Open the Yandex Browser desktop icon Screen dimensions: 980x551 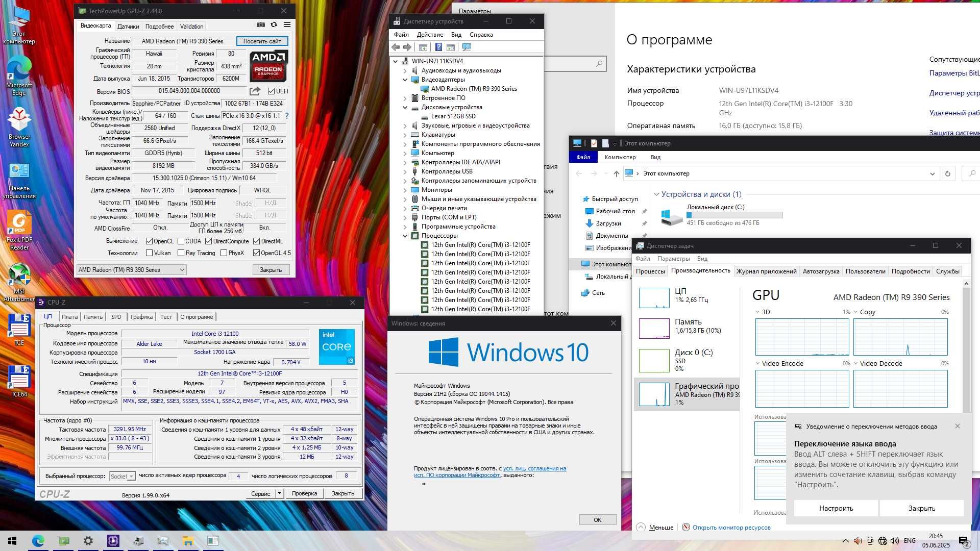pyautogui.click(x=19, y=128)
